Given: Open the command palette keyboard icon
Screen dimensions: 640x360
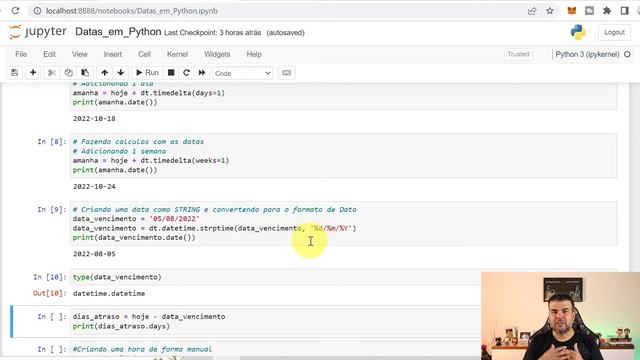Looking at the screenshot, I should point(287,73).
